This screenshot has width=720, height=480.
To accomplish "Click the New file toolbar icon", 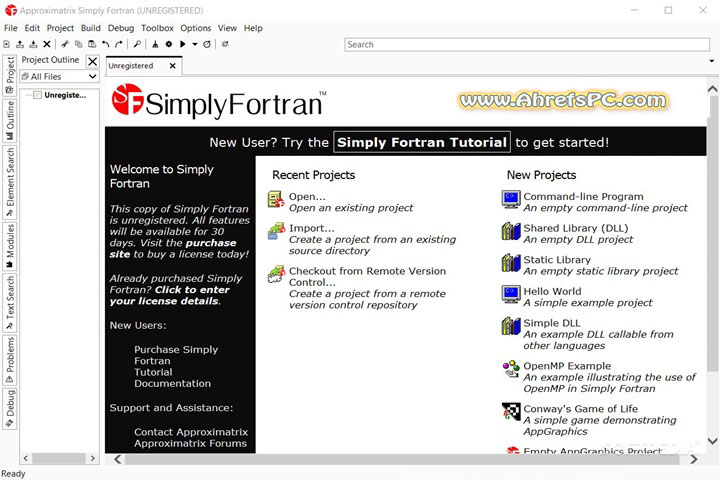I will coord(6,45).
